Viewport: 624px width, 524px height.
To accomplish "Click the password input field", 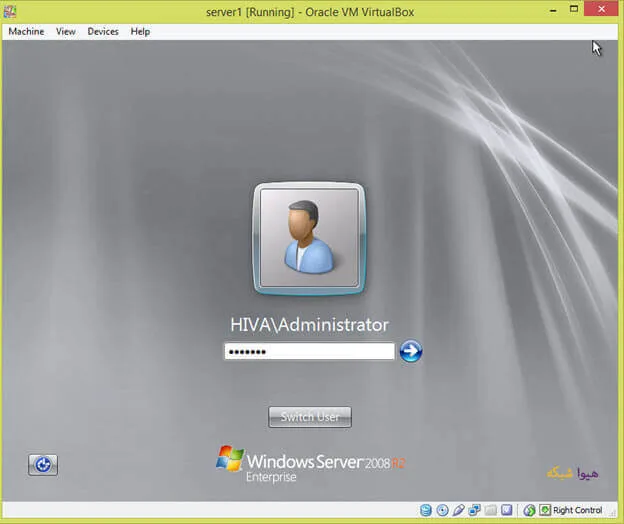I will pyautogui.click(x=309, y=351).
